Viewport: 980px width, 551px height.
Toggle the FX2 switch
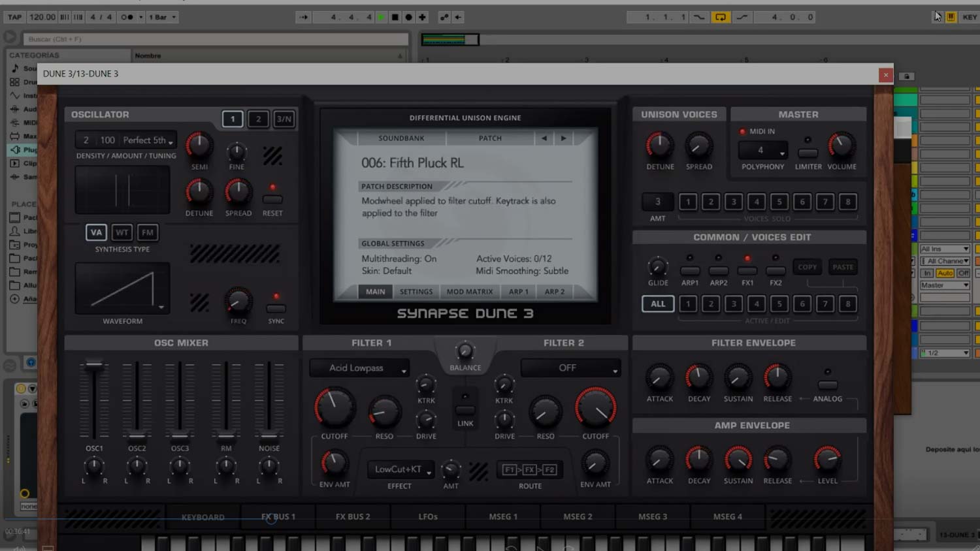776,271
